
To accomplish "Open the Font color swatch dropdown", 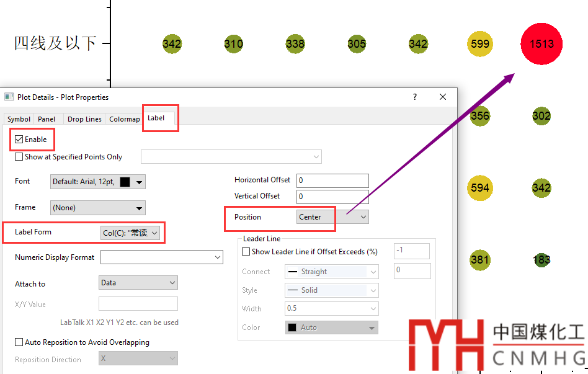I will [131, 182].
